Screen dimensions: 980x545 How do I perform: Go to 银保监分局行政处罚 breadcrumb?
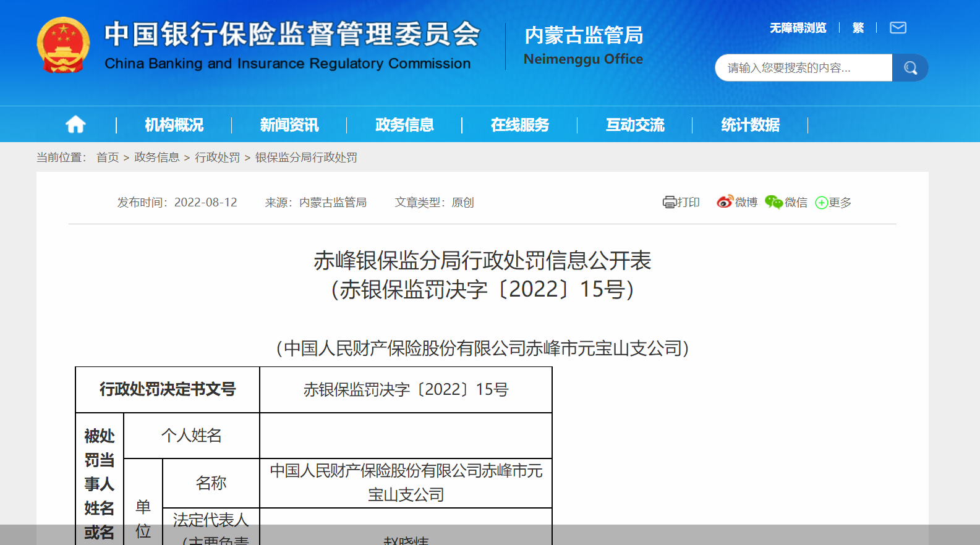pos(306,158)
